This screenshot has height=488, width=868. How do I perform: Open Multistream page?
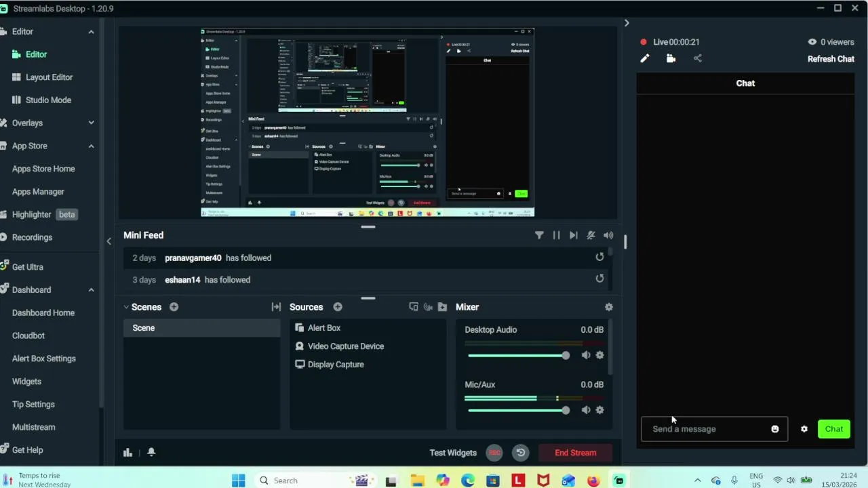coord(34,427)
